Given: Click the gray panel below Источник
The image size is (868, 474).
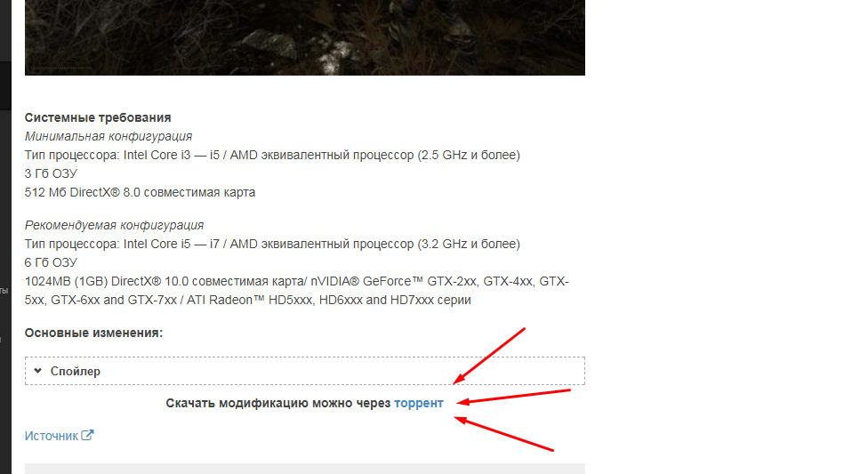Looking at the screenshot, I should point(304,469).
